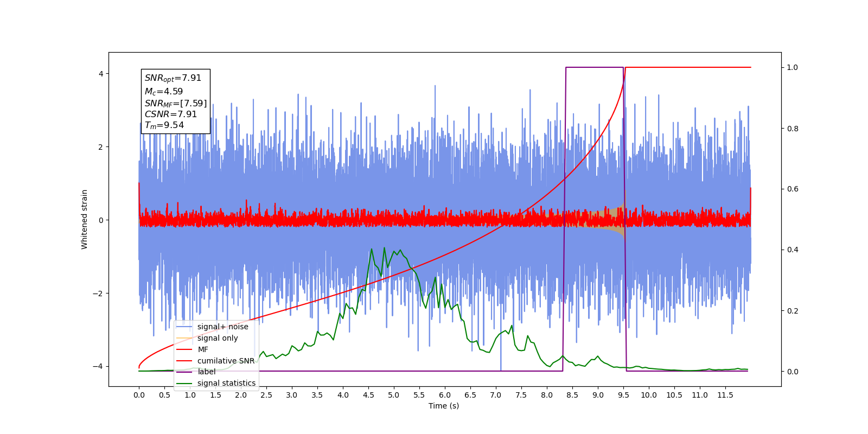The width and height of the screenshot is (868, 434).
Task: Click the Tm=9.54 annotation text
Action: click(164, 125)
